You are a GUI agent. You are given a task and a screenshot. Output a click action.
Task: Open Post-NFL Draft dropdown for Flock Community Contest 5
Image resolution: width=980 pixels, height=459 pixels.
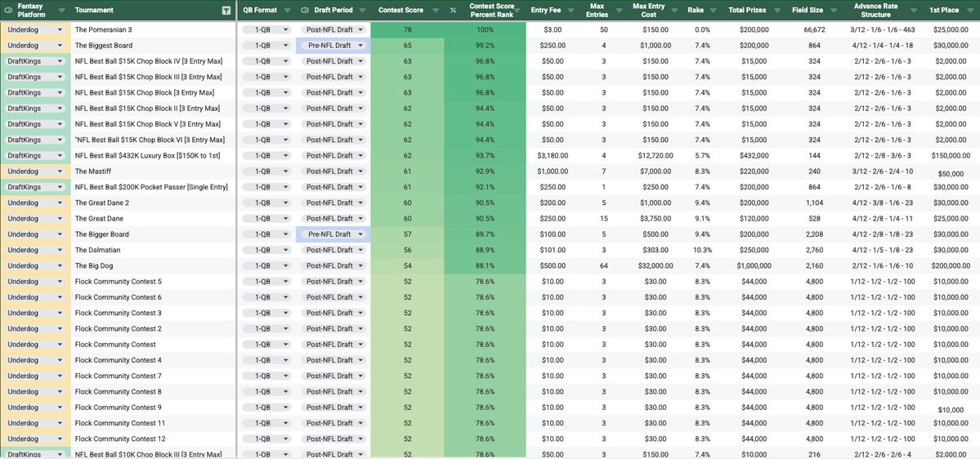click(333, 281)
